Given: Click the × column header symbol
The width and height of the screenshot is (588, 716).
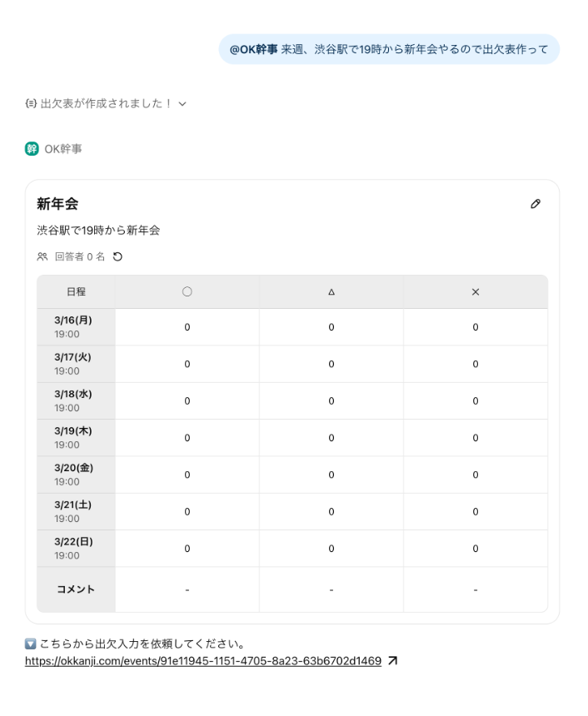Looking at the screenshot, I should [x=476, y=292].
